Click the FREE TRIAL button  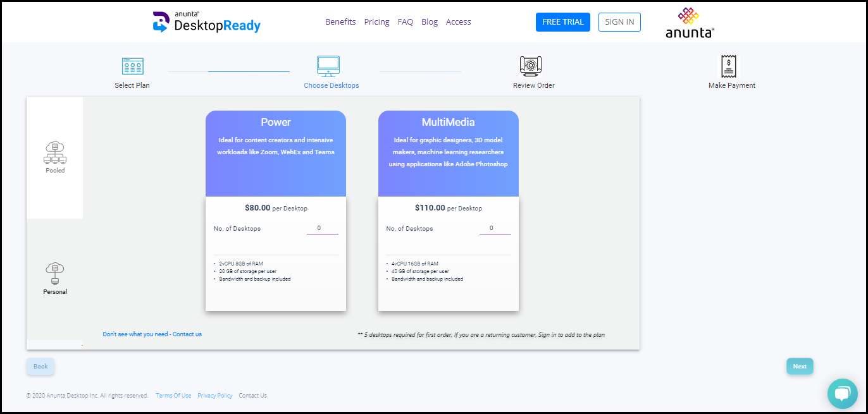click(562, 22)
